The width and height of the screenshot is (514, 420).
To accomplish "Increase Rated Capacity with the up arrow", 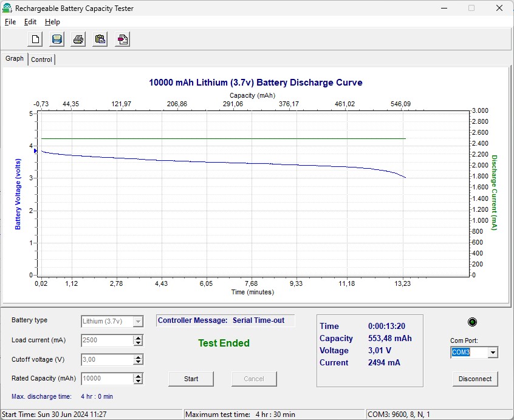I will 139,376.
